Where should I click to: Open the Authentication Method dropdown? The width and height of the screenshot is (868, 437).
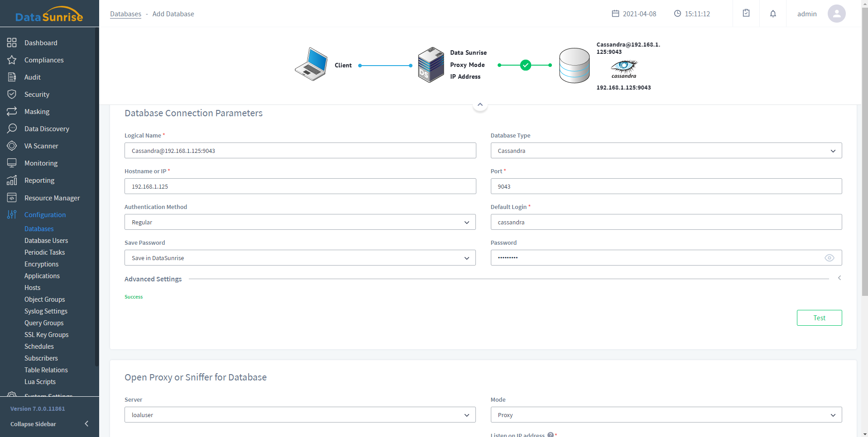coord(300,222)
